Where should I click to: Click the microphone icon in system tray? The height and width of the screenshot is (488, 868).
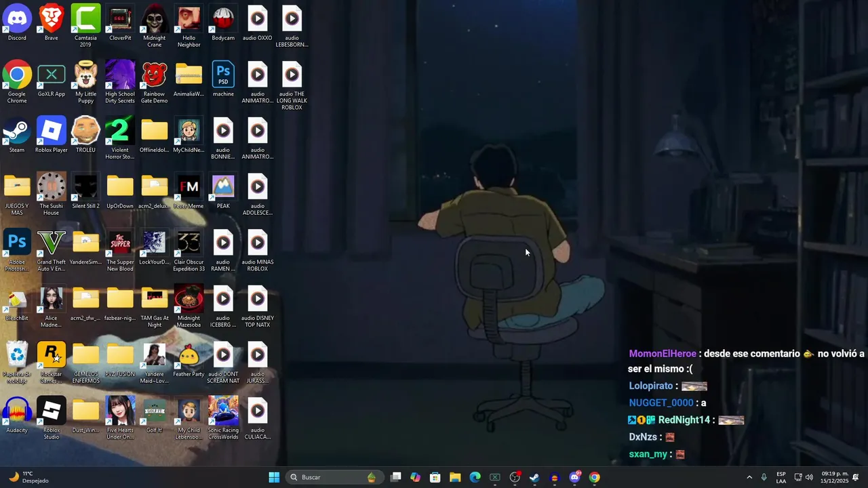click(x=764, y=477)
